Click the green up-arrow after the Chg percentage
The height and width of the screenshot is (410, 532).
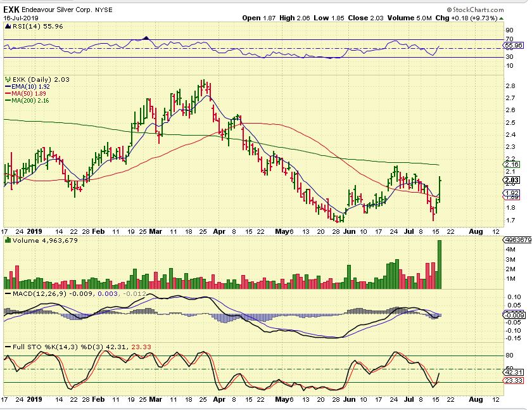(x=502, y=18)
